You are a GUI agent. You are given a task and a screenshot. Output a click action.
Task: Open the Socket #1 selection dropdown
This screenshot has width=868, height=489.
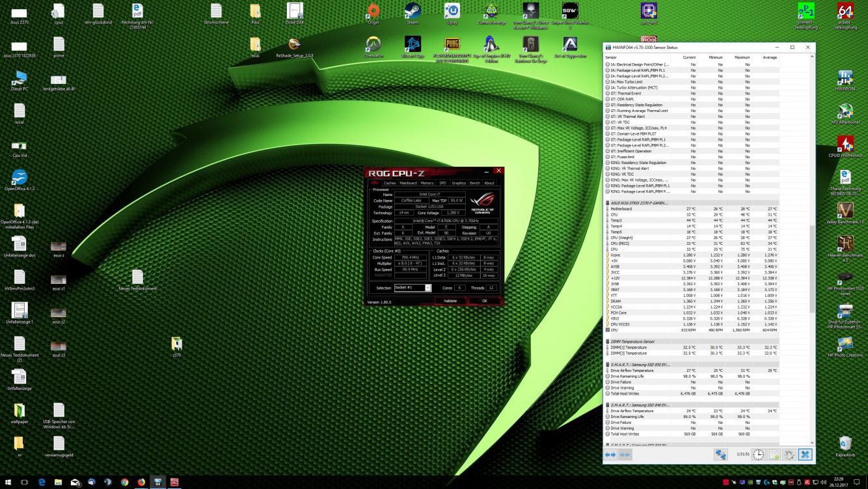413,288
